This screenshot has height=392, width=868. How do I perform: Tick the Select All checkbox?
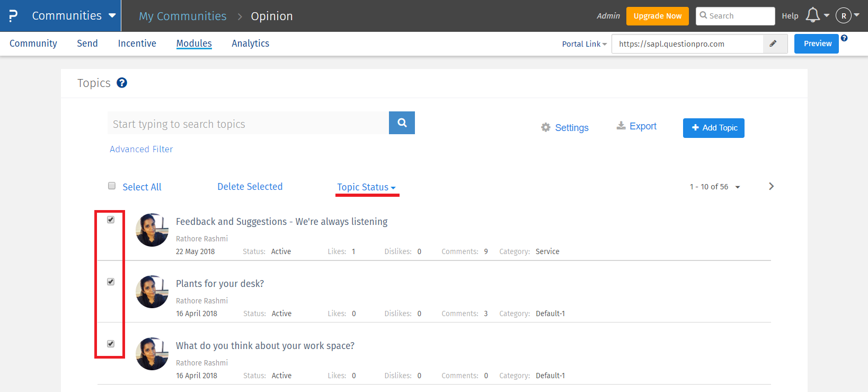112,186
